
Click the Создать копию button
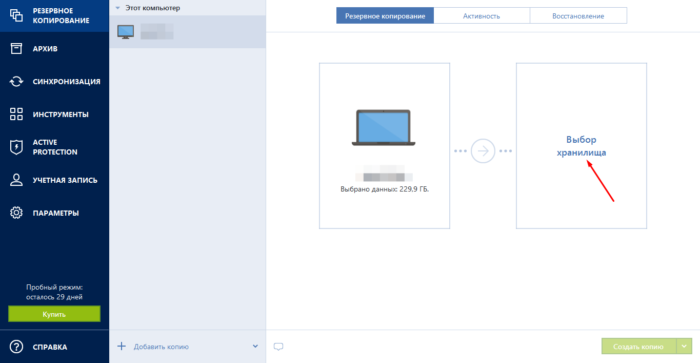click(x=639, y=346)
